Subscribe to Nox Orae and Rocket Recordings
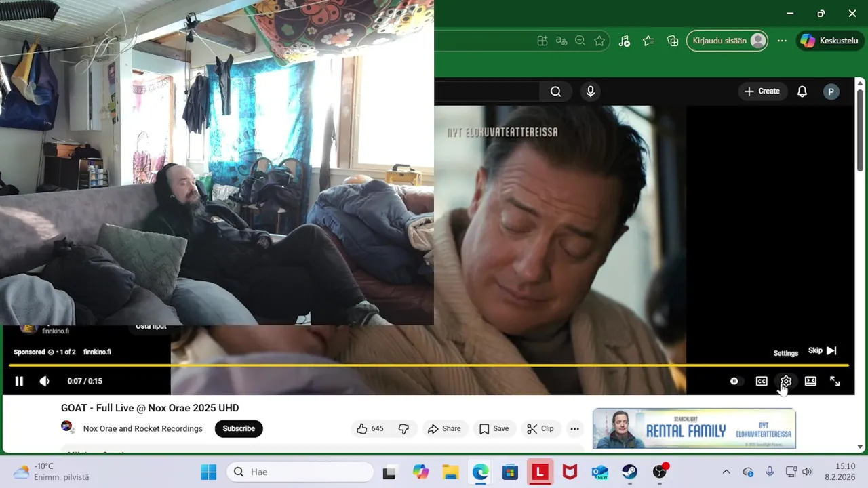868x488 pixels. click(239, 428)
